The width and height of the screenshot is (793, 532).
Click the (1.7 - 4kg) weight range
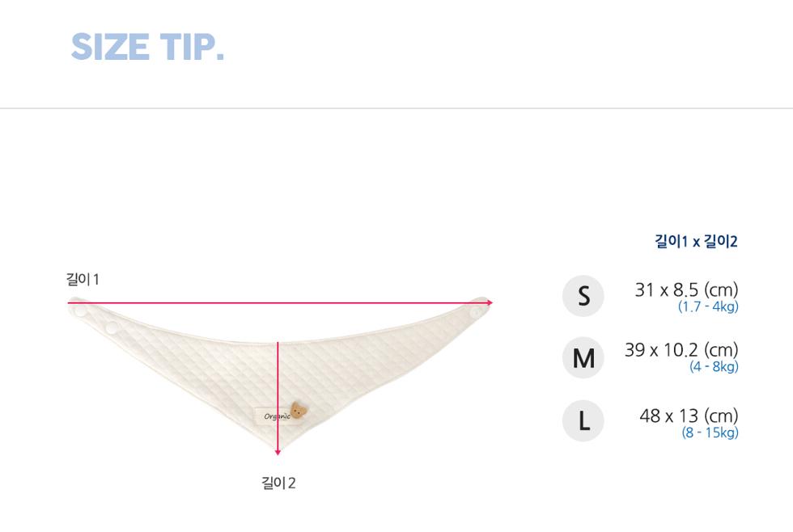pos(709,306)
